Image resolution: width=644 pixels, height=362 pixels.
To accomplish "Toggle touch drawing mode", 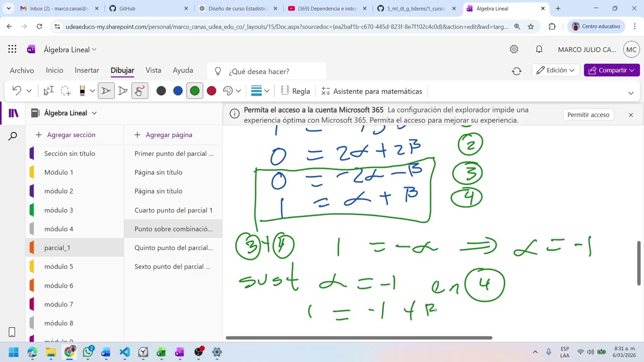I will (139, 91).
